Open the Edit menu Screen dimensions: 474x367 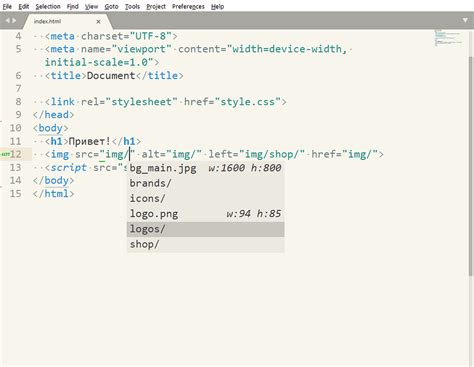pyautogui.click(x=23, y=6)
